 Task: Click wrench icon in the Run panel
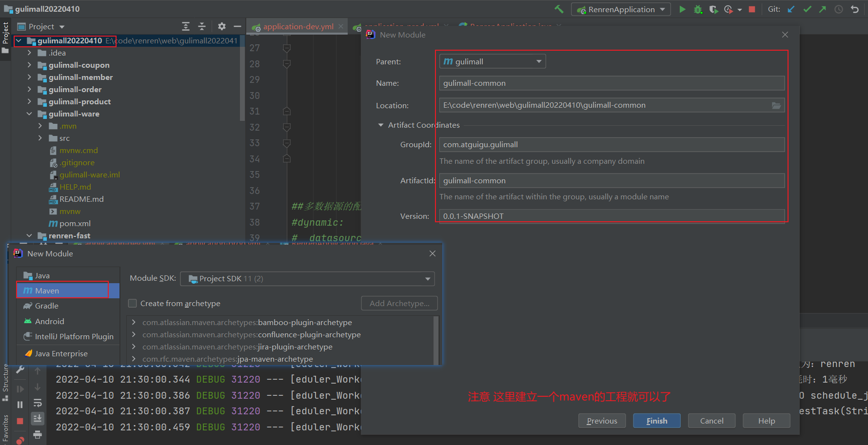20,370
